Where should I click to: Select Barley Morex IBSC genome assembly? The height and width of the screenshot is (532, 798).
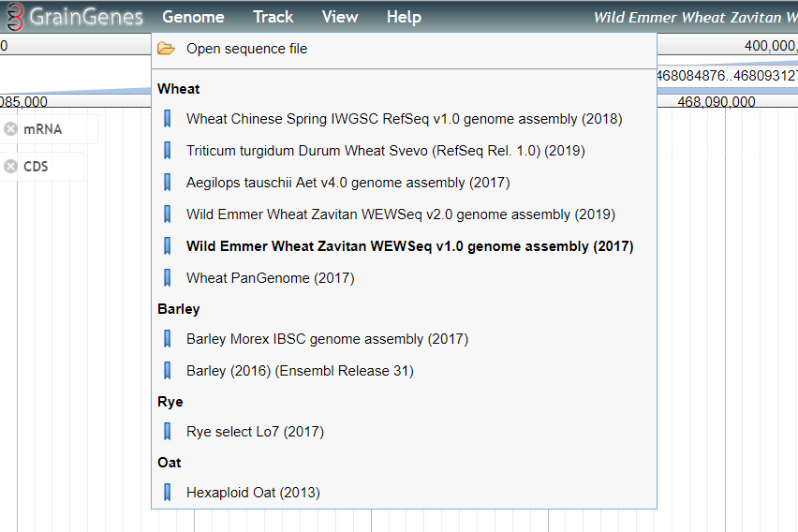tap(404, 339)
